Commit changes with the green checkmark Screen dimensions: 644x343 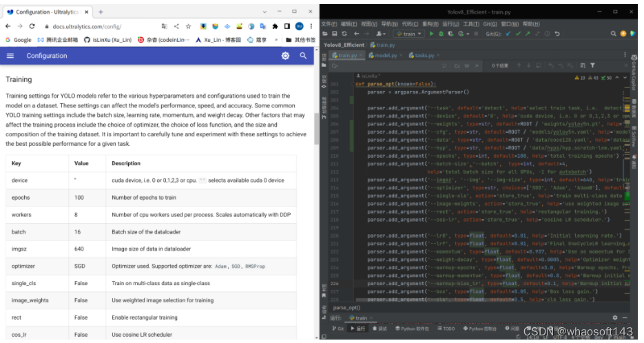tap(518, 34)
